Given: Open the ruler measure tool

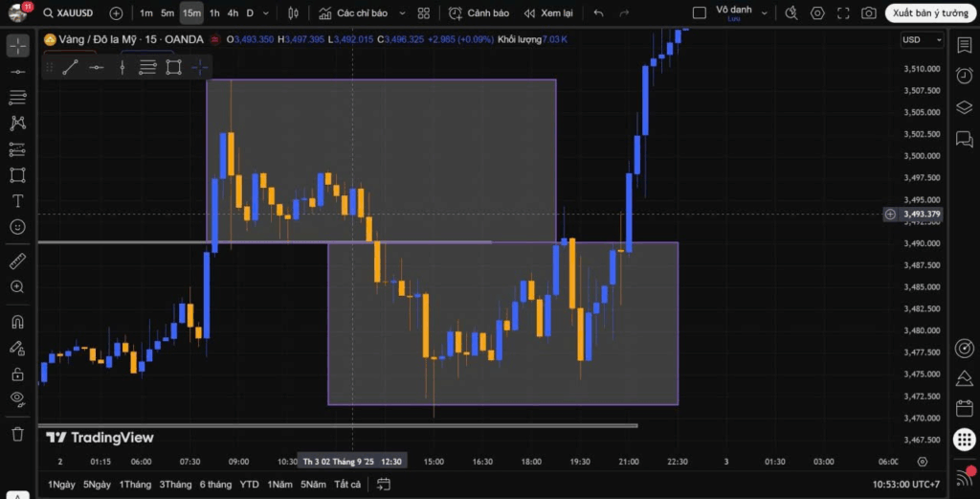Looking at the screenshot, I should tap(17, 261).
